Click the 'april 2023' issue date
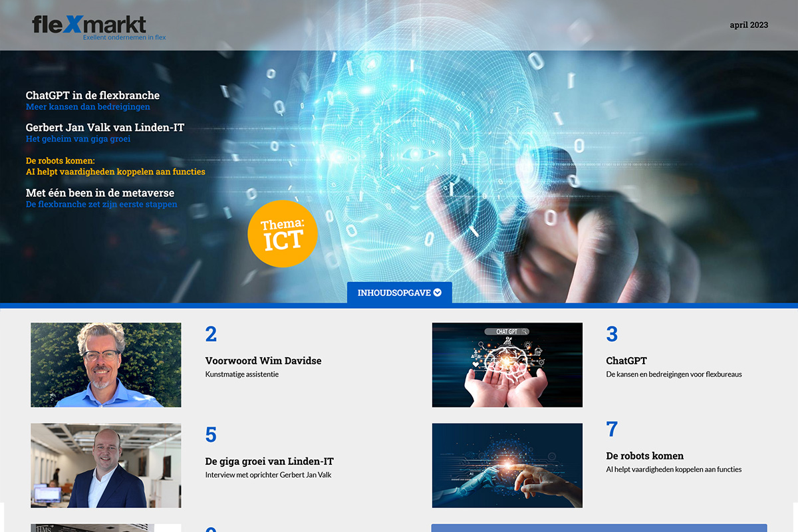The image size is (798, 532). pos(749,25)
